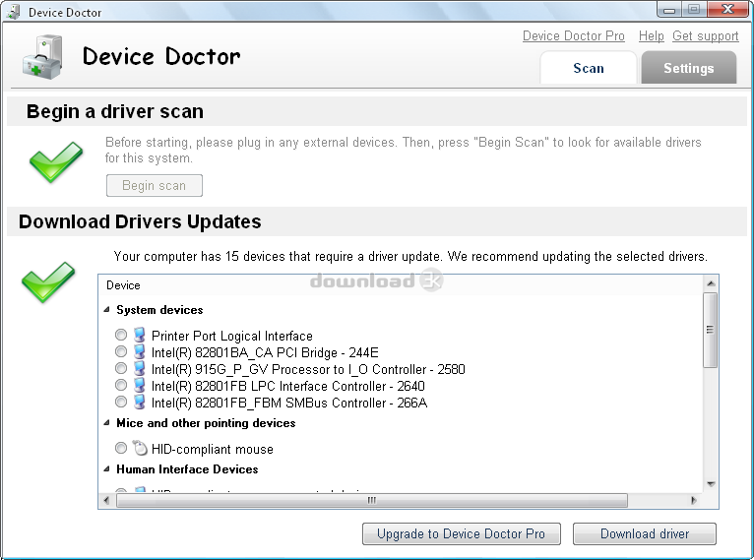Click the device icon beside 82801FB LPC Interface Controller

[x=140, y=385]
